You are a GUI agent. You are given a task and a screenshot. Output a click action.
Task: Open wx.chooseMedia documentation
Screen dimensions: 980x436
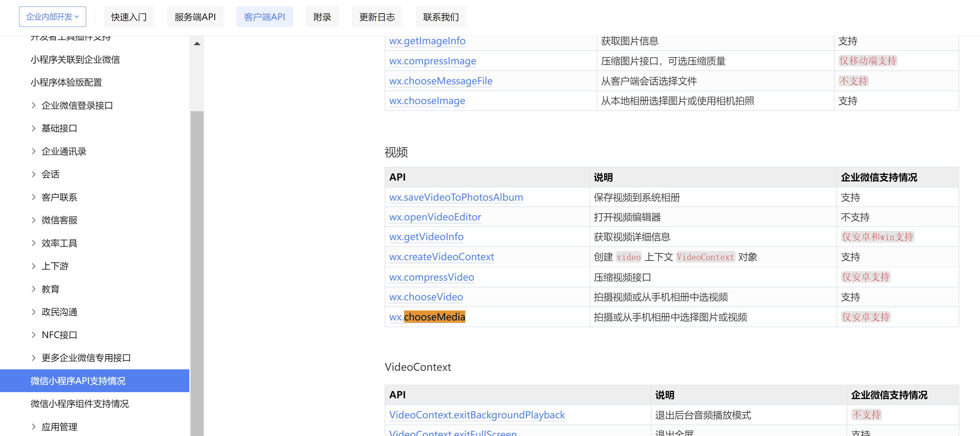click(x=427, y=317)
